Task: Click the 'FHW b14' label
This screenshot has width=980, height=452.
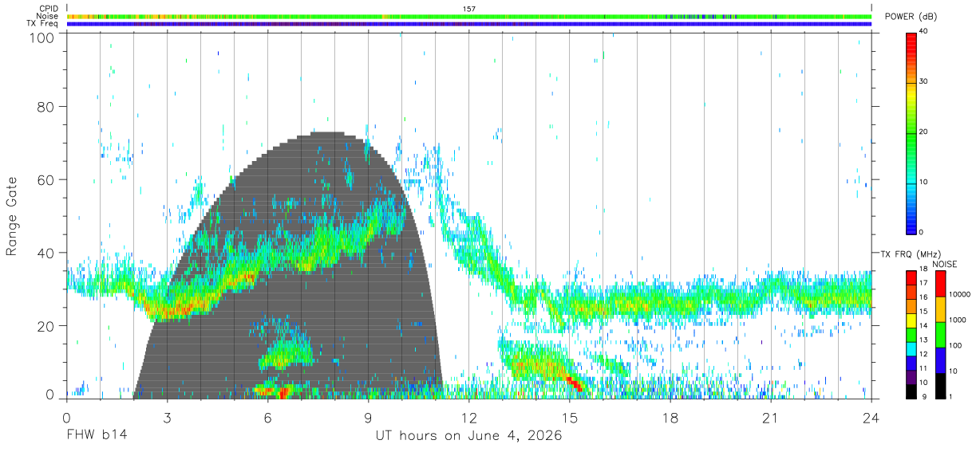Action: (x=96, y=436)
